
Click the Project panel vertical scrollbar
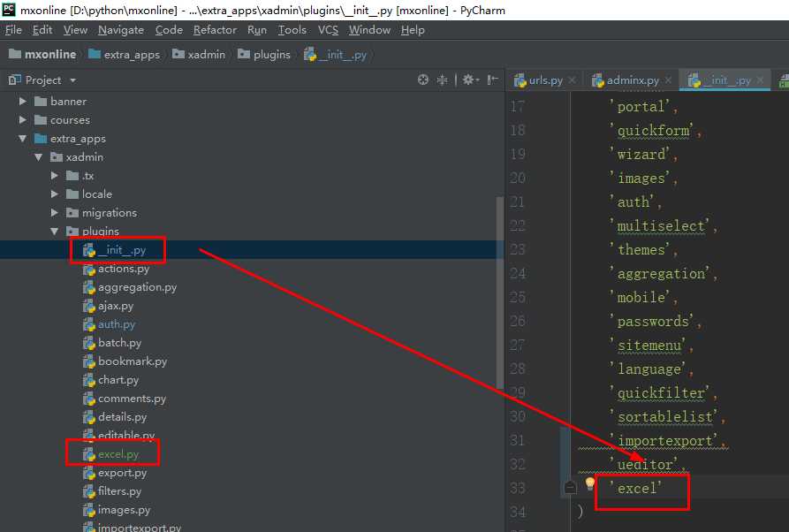click(500, 292)
